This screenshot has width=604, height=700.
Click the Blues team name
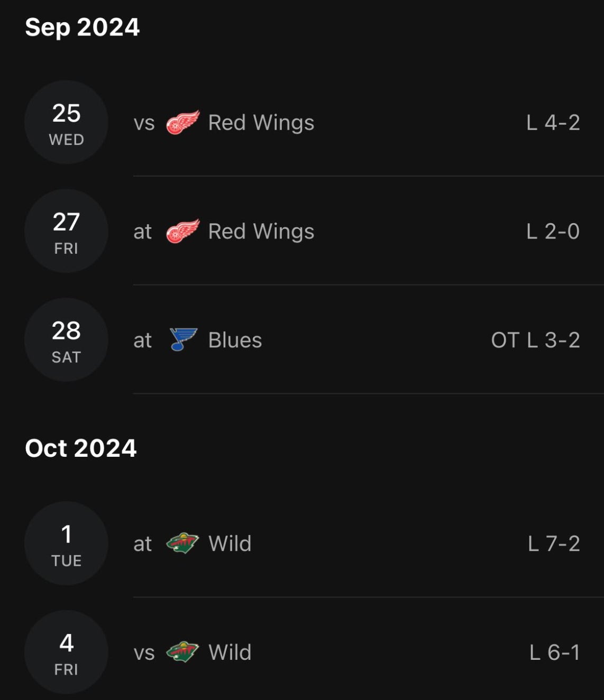(235, 340)
